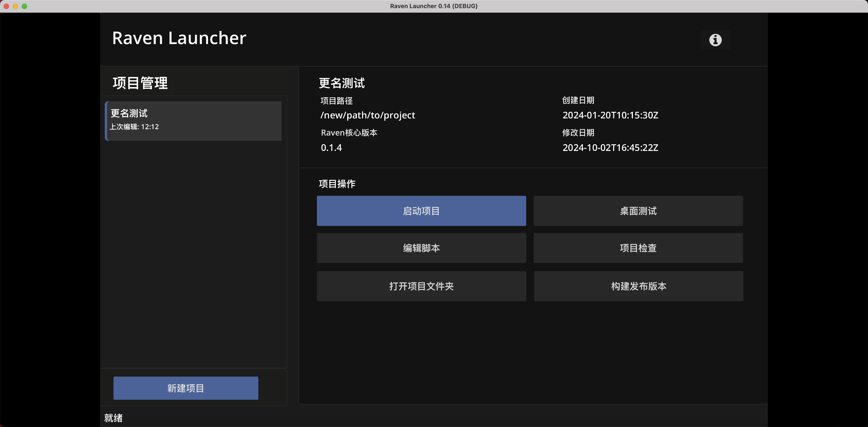
Task: Click the 就绪 status bar text
Action: pos(113,418)
